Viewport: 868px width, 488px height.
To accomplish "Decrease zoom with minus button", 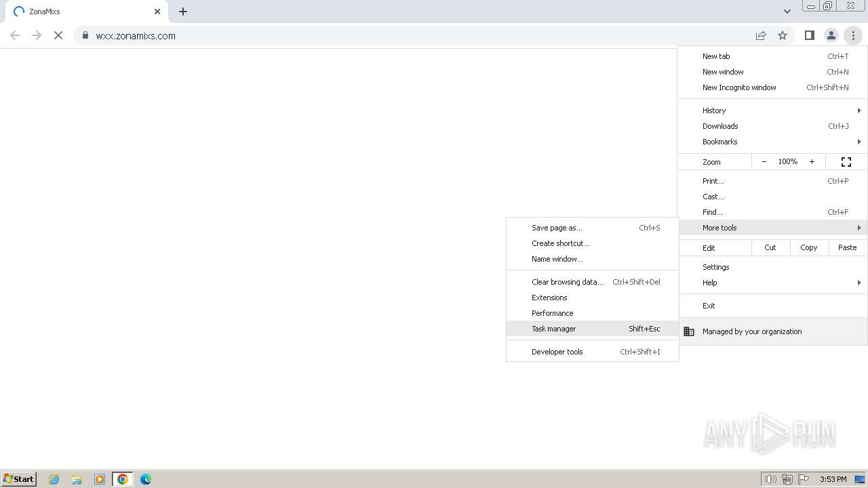I will [x=764, y=162].
